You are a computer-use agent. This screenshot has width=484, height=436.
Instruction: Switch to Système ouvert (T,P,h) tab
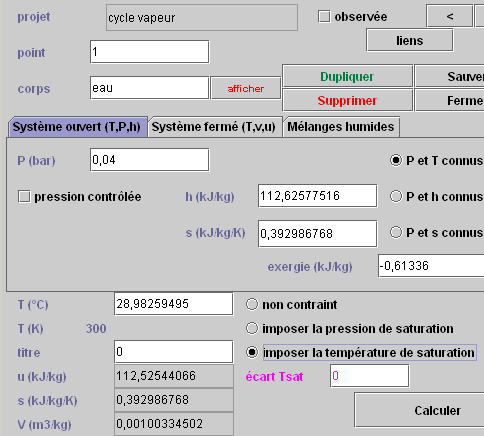pos(77,127)
